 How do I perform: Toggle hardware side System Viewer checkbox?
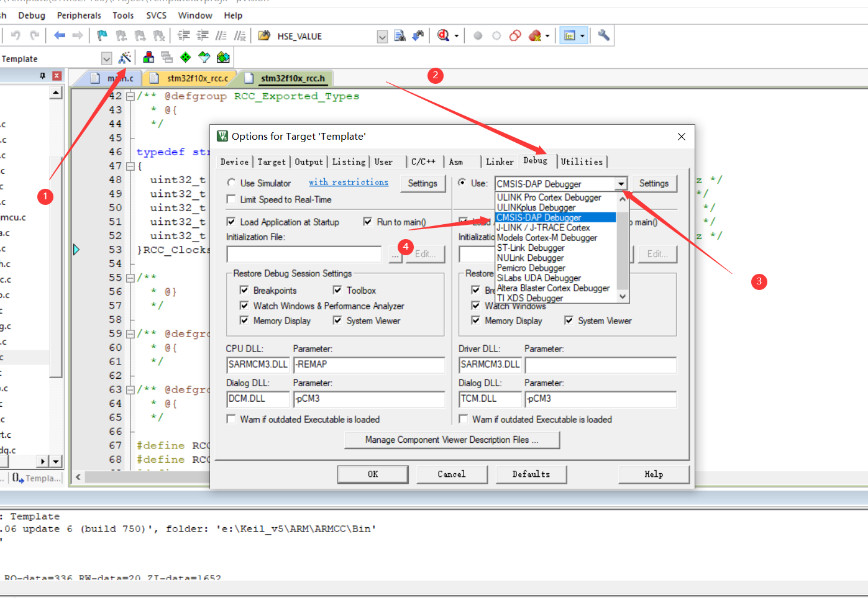pos(569,320)
